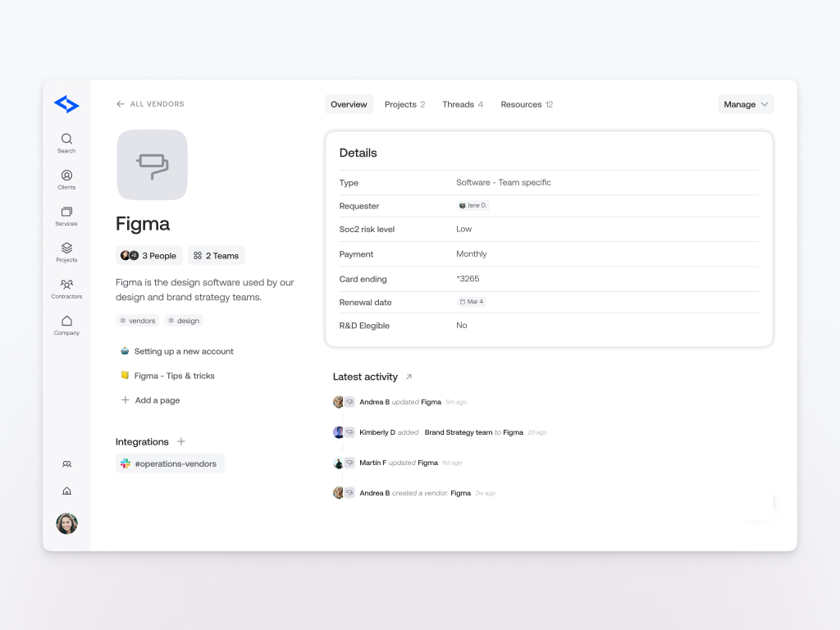Open Company in the sidebar
Screen dimensions: 840x630
(66, 325)
